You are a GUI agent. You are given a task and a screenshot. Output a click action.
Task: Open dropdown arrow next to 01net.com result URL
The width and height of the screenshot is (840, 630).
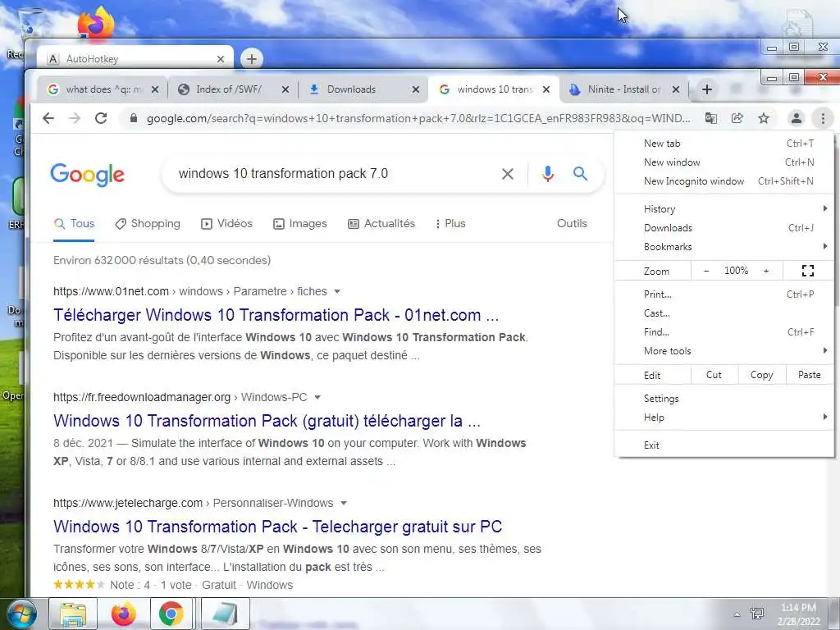[337, 291]
